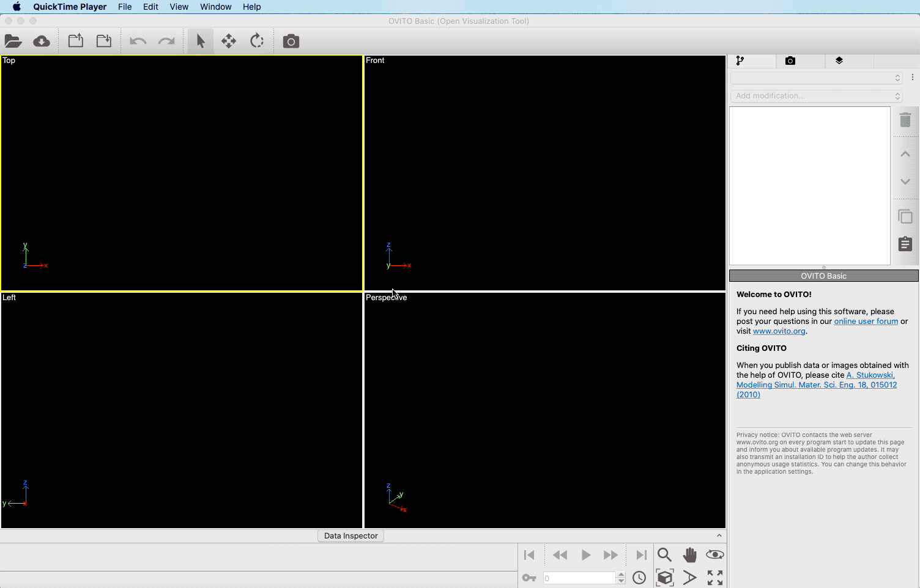This screenshot has height=588, width=920.
Task: Activate the Field of View tool
Action: click(689, 578)
